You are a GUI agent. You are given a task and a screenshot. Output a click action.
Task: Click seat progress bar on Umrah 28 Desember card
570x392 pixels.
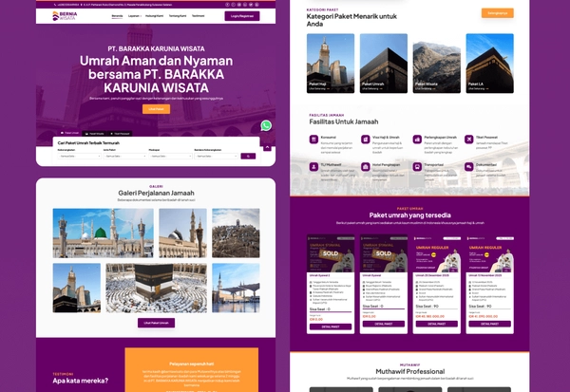[x=437, y=309]
